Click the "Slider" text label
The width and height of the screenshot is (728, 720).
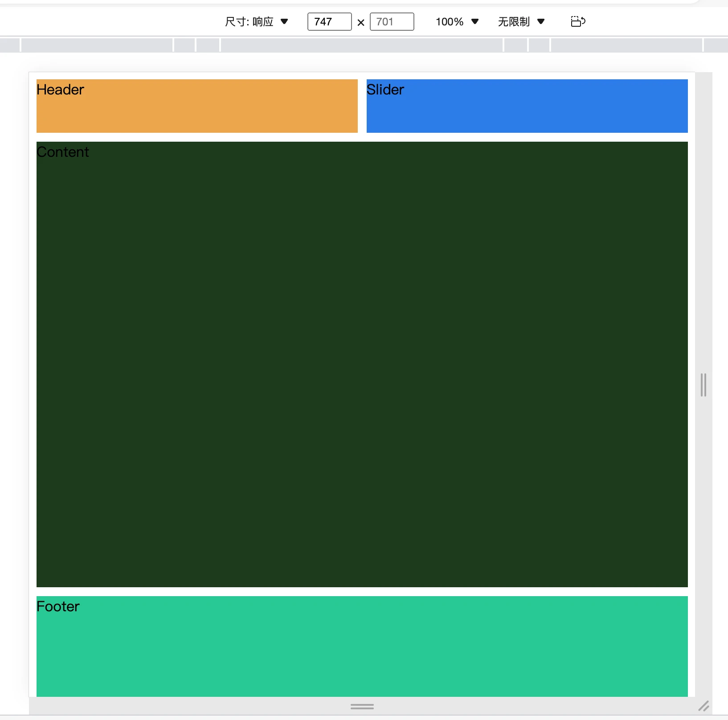pyautogui.click(x=385, y=90)
